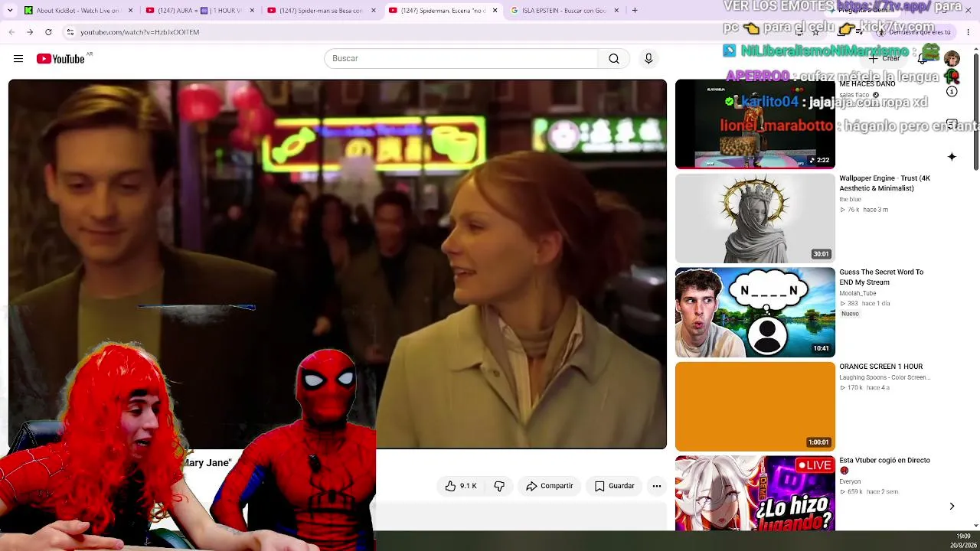Open the YouTube guide hamburger menu
The height and width of the screenshot is (551, 980).
click(x=18, y=59)
